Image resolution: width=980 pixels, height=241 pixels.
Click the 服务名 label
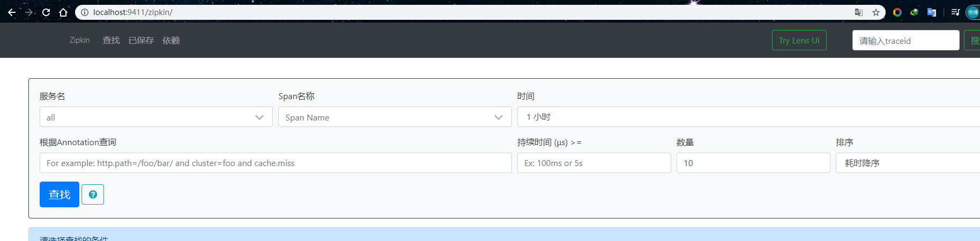[x=52, y=96]
